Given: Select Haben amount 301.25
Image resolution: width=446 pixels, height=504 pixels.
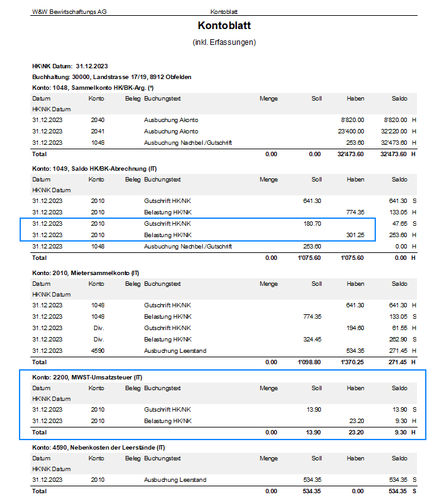Looking at the screenshot, I should [355, 235].
